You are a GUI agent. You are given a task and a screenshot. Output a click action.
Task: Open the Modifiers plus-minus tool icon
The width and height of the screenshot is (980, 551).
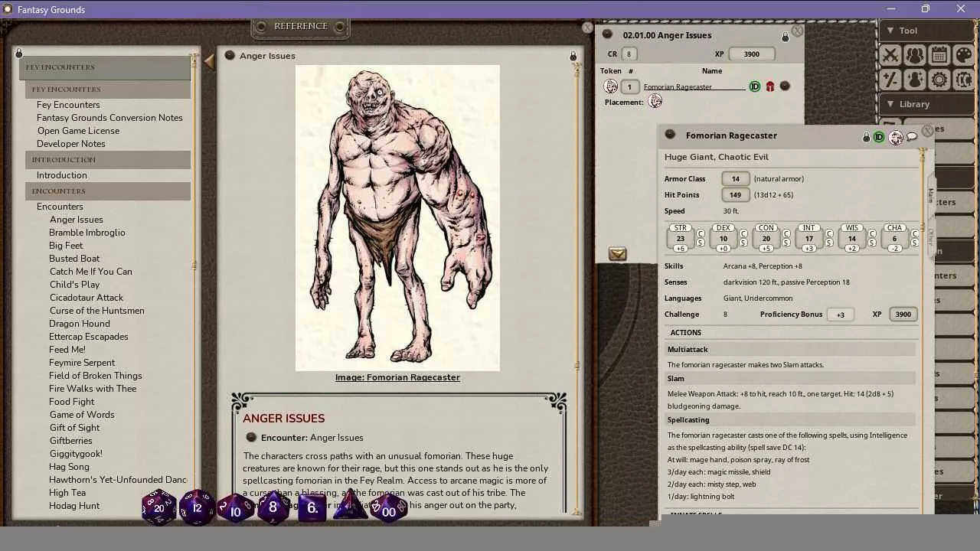[890, 80]
